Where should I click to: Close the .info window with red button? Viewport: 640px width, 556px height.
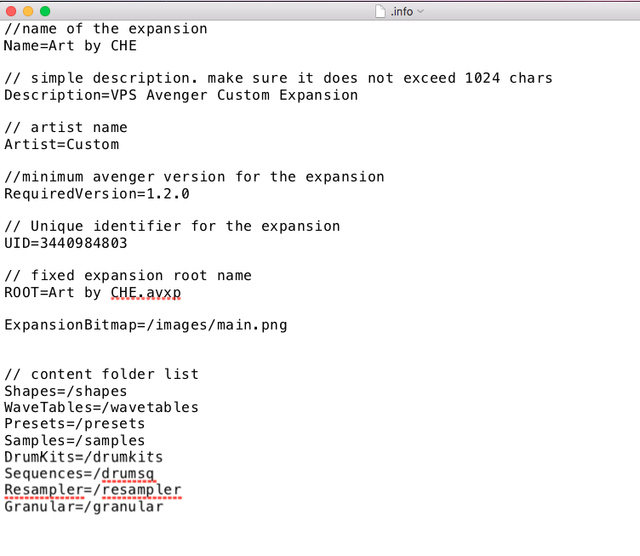pos(11,11)
